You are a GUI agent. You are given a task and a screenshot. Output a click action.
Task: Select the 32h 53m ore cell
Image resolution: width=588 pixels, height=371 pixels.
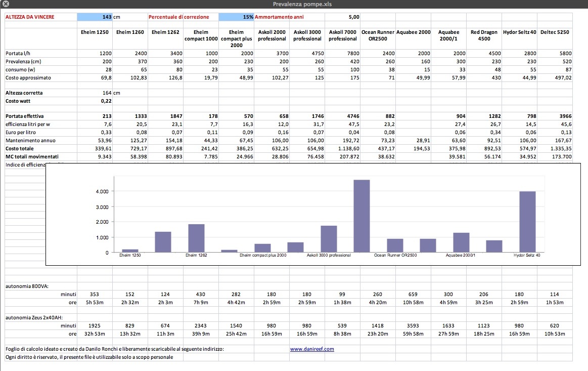click(95, 334)
